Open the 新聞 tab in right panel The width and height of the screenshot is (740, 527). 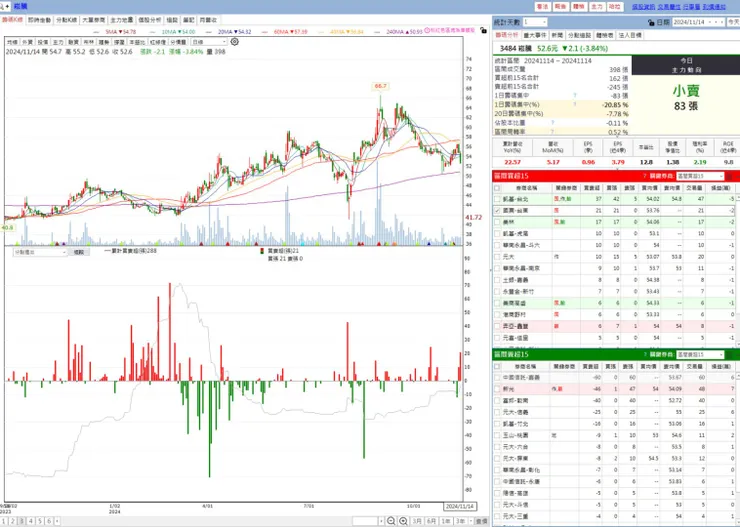[x=557, y=35]
